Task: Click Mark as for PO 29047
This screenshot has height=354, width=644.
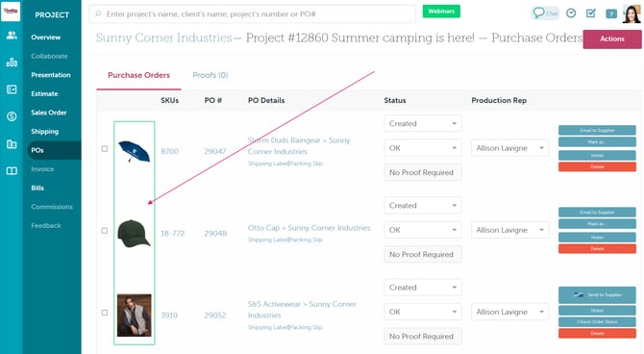Action: pos(597,142)
